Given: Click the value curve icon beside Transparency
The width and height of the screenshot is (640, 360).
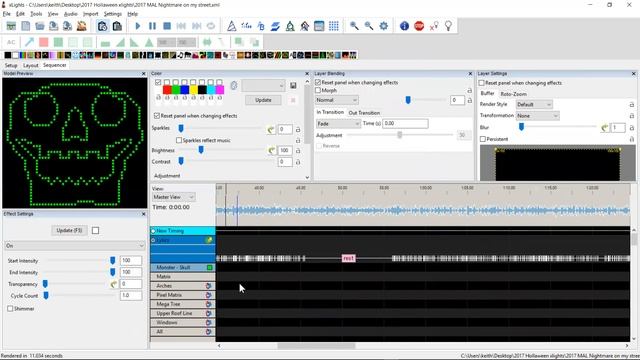Looking at the screenshot, I should tap(114, 284).
